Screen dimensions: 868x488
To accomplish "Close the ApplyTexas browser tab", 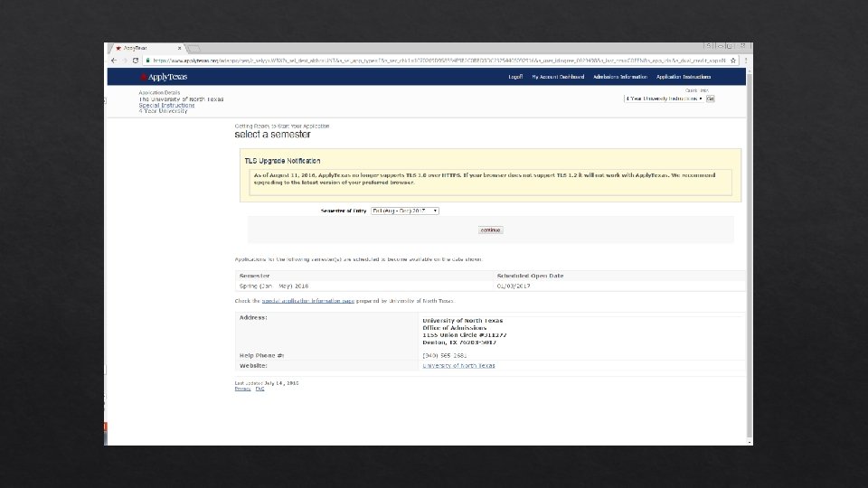I will tap(179, 48).
